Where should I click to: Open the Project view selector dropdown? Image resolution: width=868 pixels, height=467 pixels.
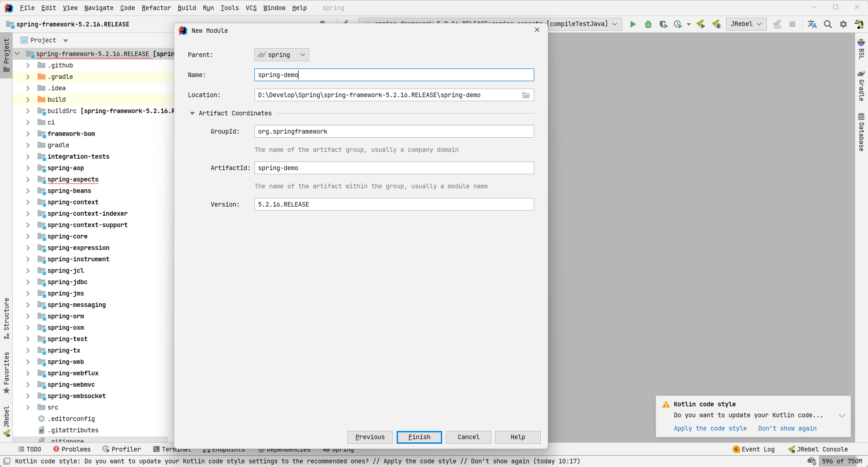point(66,41)
